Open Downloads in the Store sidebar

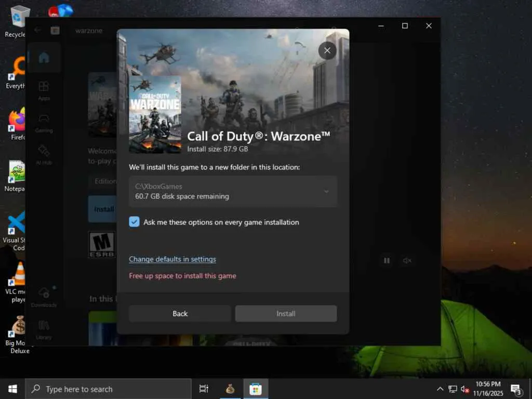pos(44,297)
